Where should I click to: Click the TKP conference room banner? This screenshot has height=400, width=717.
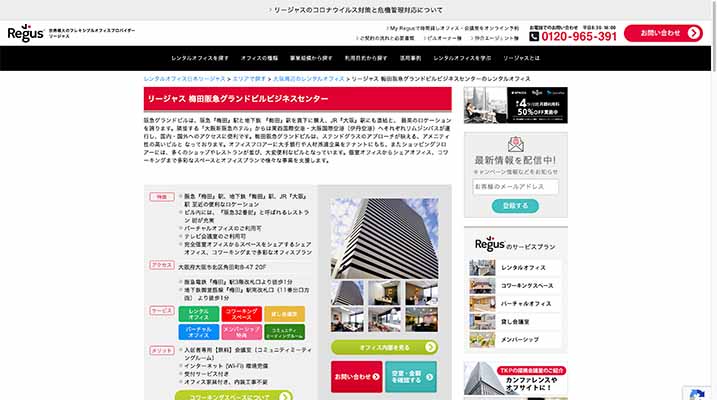point(515,379)
